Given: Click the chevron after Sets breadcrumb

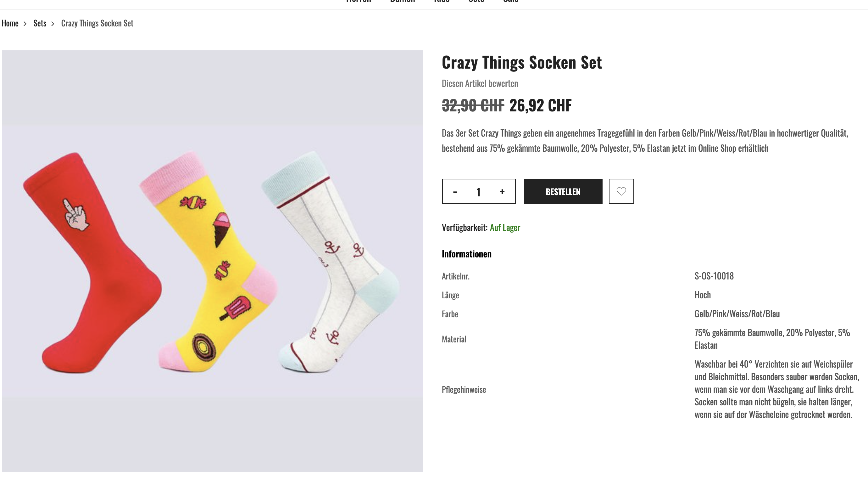Looking at the screenshot, I should [53, 24].
